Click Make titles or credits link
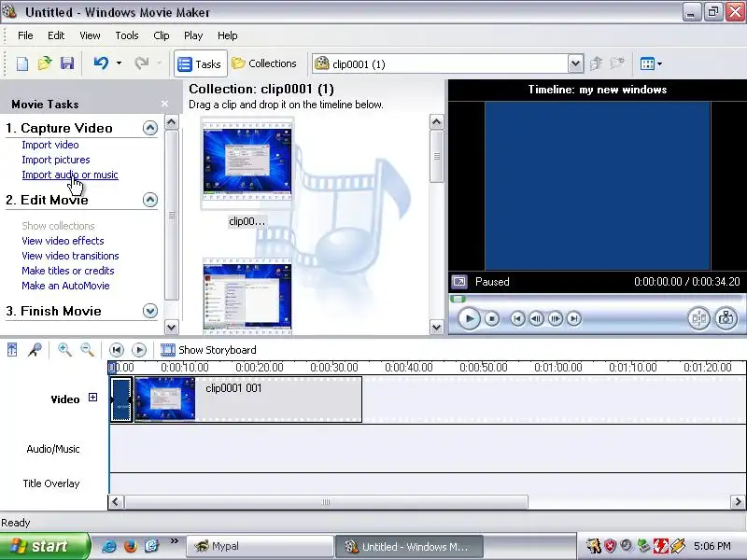This screenshot has height=560, width=747. tap(67, 271)
